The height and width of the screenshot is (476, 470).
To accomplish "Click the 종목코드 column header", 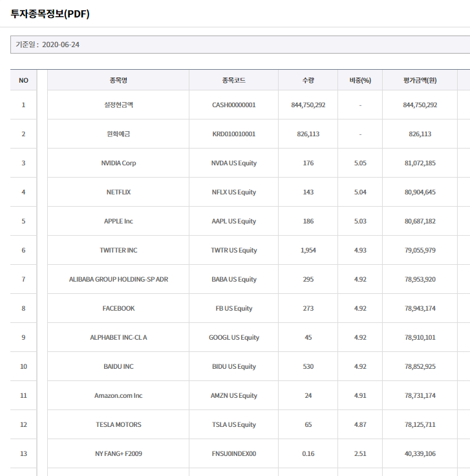I will click(x=233, y=80).
